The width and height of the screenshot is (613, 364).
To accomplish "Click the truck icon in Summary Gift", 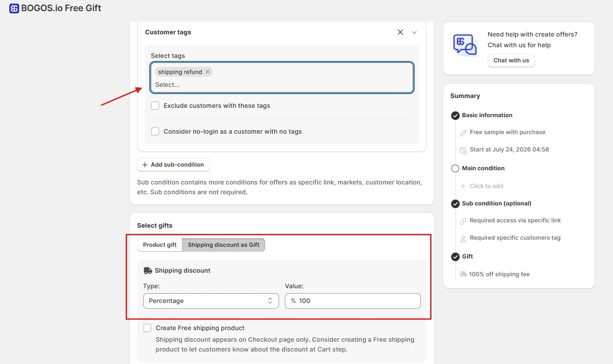I will point(463,274).
